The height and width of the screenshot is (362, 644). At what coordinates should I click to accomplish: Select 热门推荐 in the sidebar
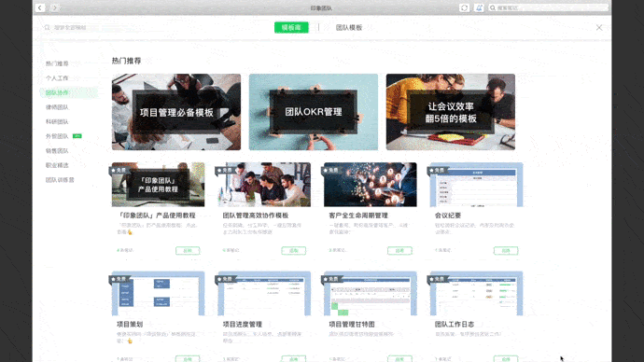coord(57,63)
